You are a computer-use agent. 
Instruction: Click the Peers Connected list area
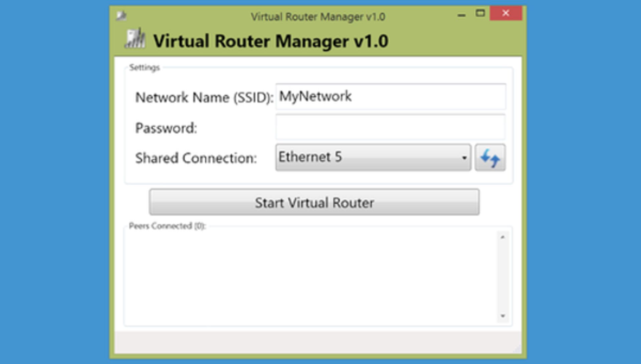[310, 277]
